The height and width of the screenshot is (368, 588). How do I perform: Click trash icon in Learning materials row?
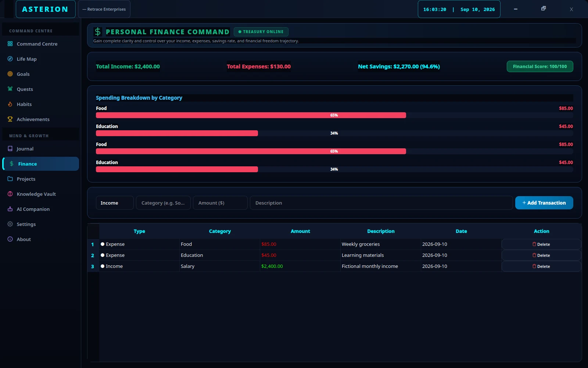534,255
